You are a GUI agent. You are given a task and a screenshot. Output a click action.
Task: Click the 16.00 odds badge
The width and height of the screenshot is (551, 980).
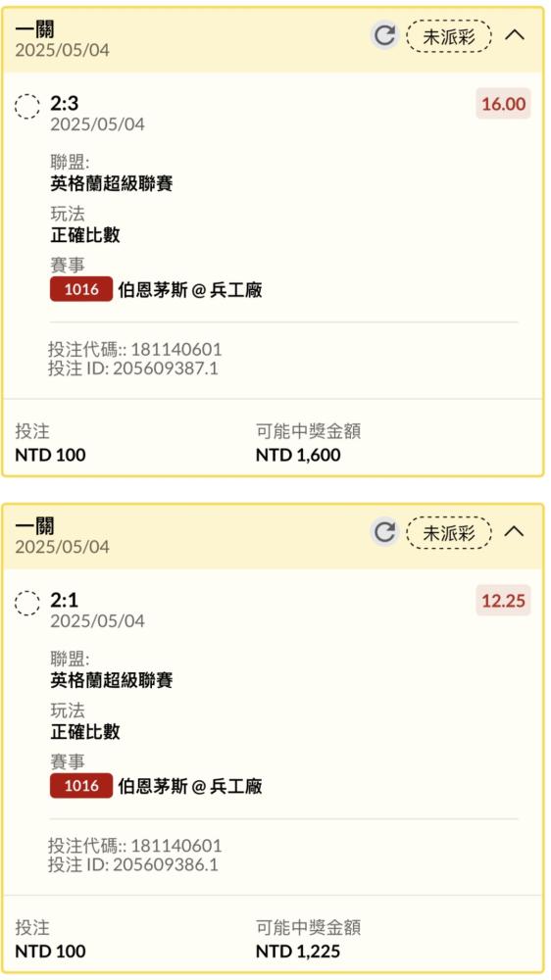[x=503, y=104]
